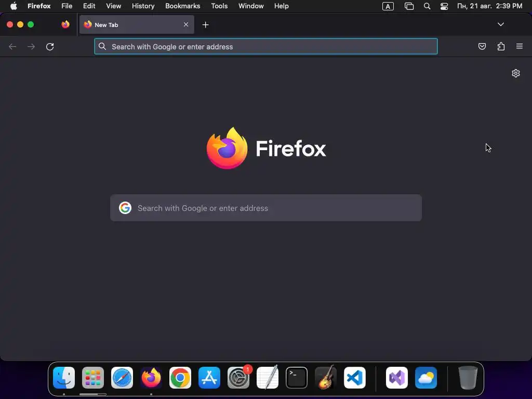
Task: Open the Bookmarks menu
Action: point(182,6)
